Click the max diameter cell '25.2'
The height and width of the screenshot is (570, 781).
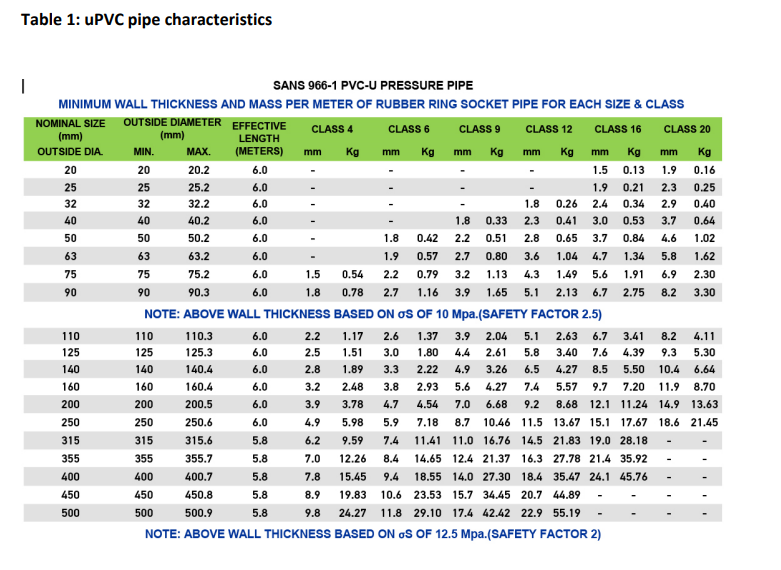click(199, 187)
